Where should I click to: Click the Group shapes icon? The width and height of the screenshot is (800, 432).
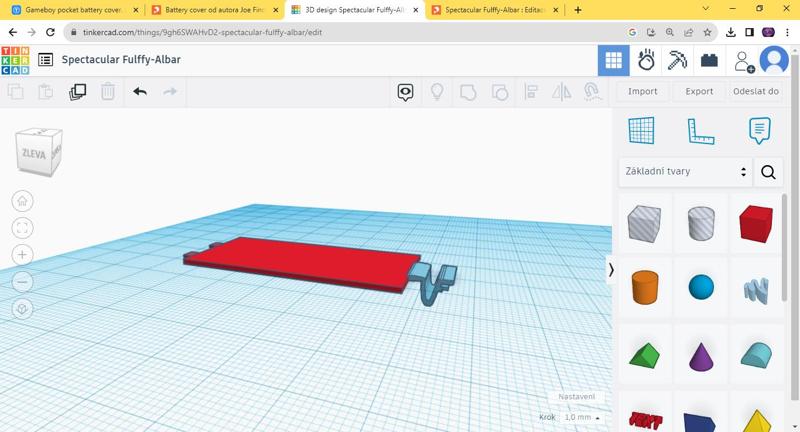[468, 92]
